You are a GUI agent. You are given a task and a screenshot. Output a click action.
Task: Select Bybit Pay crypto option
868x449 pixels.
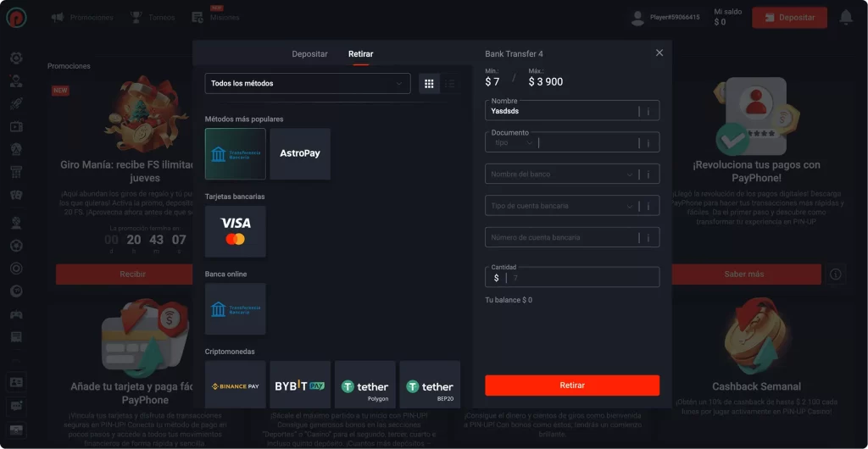tap(300, 385)
